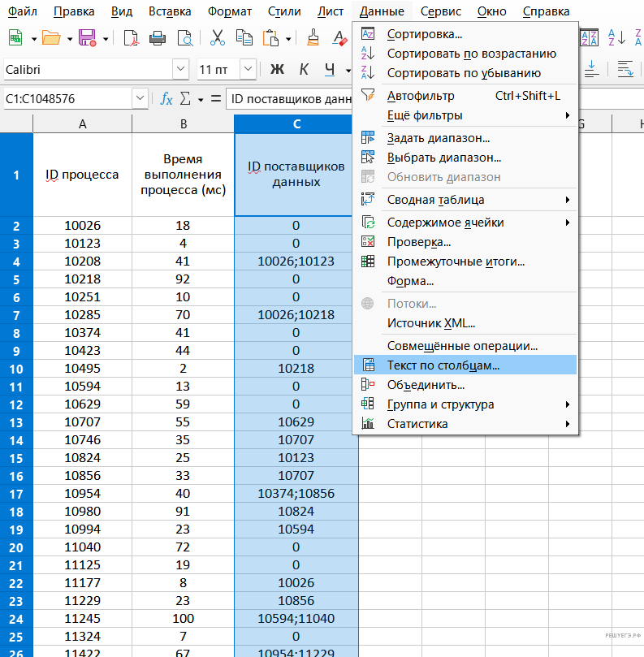Viewport: 644px width, 657px height.
Task: Click the 11 пт font size field
Action: tap(218, 69)
